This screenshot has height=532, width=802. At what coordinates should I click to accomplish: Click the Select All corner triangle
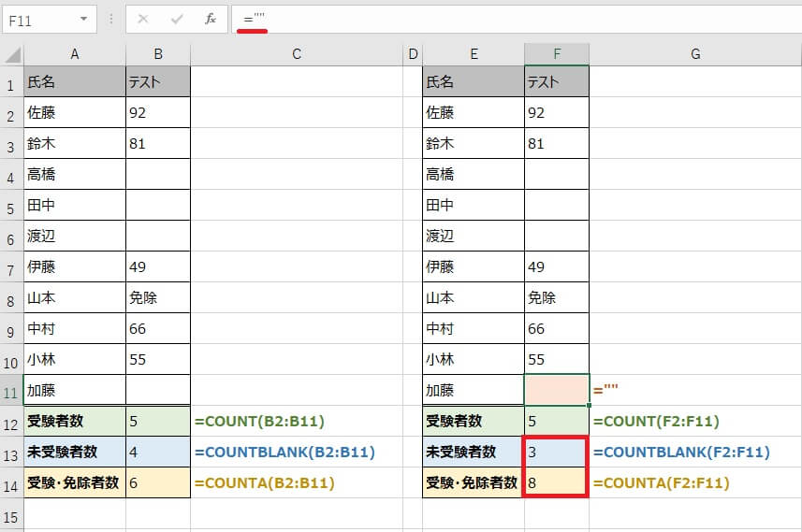tap(11, 55)
